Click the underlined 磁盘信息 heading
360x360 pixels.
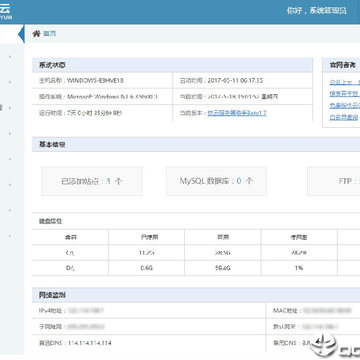tap(50, 221)
